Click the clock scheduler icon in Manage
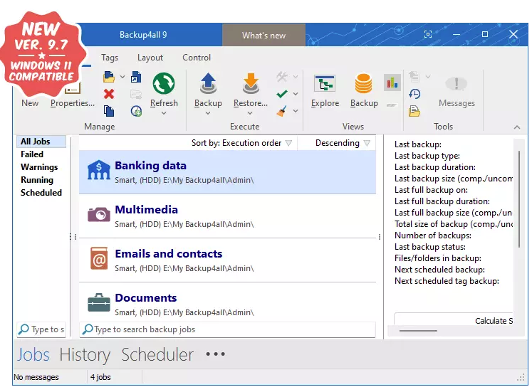532x392 pixels. coord(136,111)
